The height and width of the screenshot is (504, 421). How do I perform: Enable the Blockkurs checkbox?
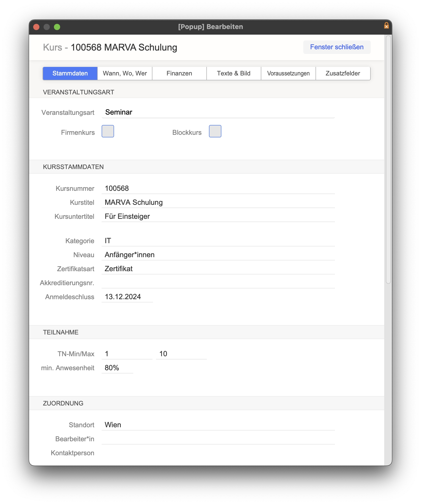(x=215, y=131)
